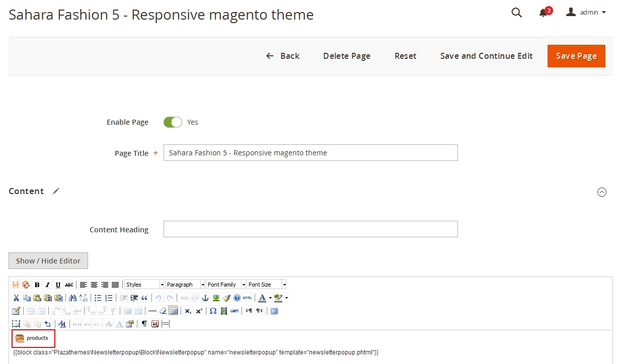
Task: Open the notifications bell icon
Action: tap(543, 13)
